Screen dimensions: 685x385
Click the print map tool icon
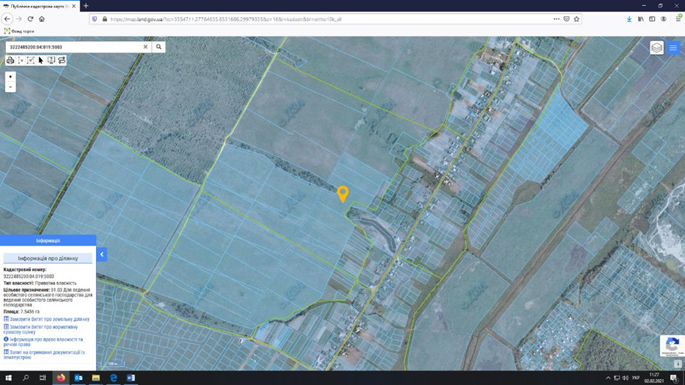coord(10,60)
